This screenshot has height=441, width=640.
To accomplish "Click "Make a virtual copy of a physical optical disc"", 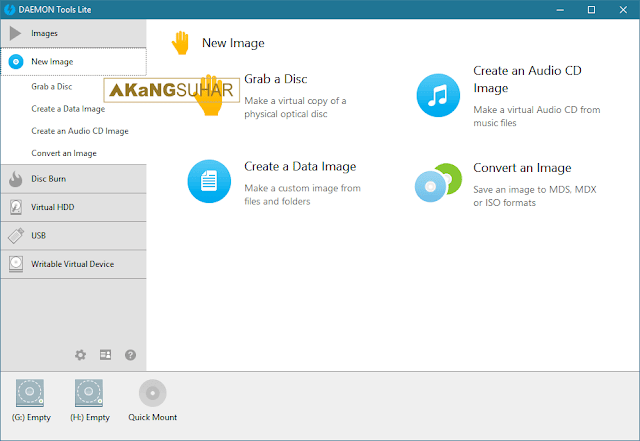I will 295,107.
